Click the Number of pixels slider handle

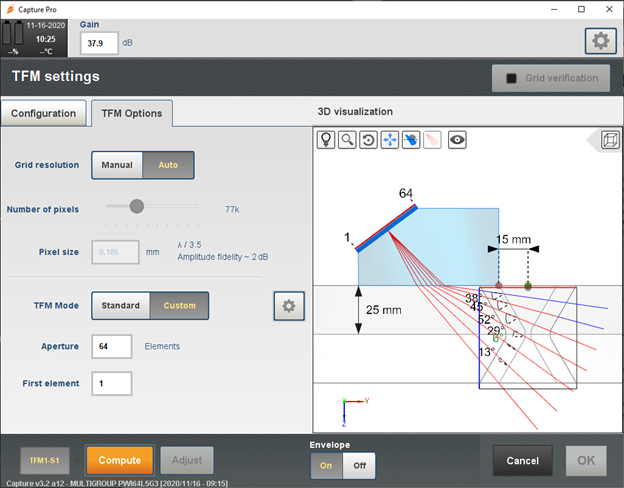pyautogui.click(x=136, y=206)
